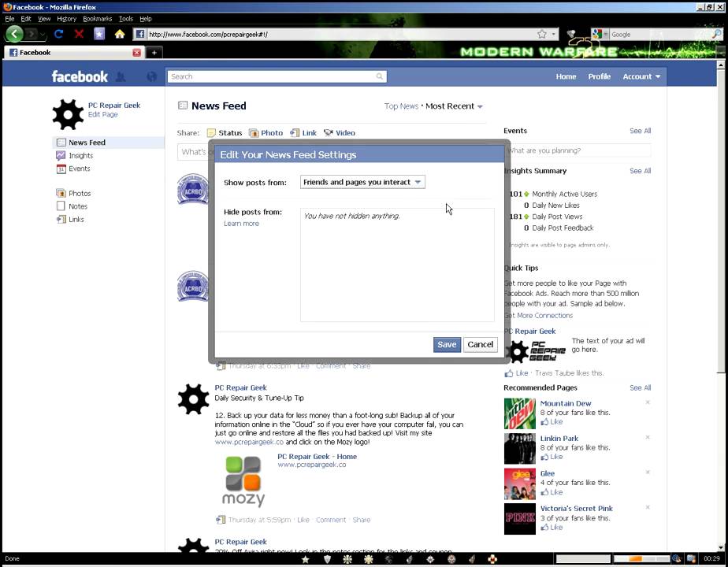The image size is (728, 567).
Task: Bookmark this page with the URL bar star
Action: pos(542,34)
